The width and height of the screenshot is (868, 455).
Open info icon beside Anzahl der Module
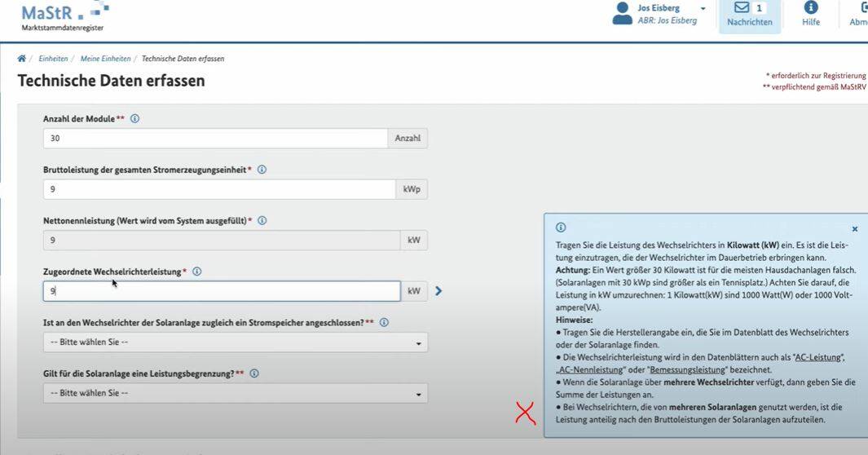[134, 119]
